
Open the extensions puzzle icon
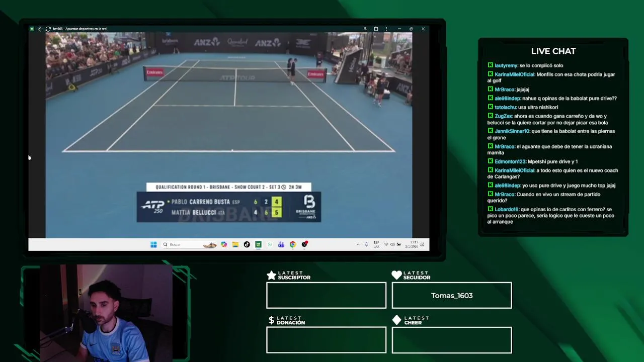(x=376, y=29)
